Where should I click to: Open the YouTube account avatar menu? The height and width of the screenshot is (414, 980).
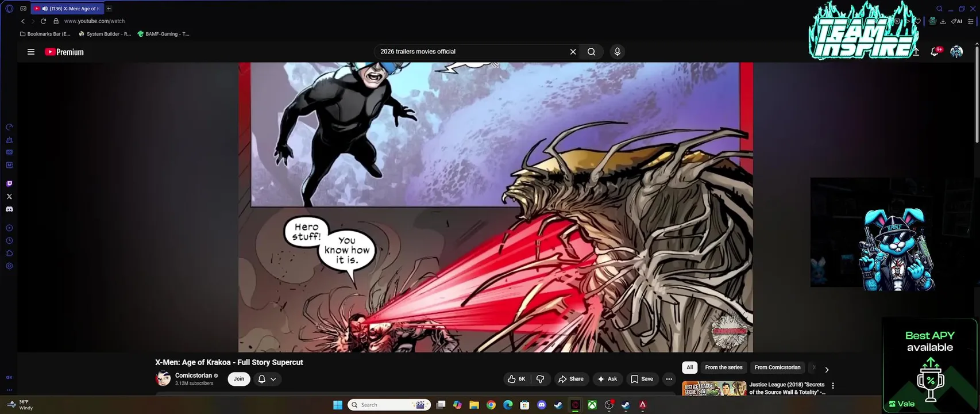pyautogui.click(x=956, y=52)
